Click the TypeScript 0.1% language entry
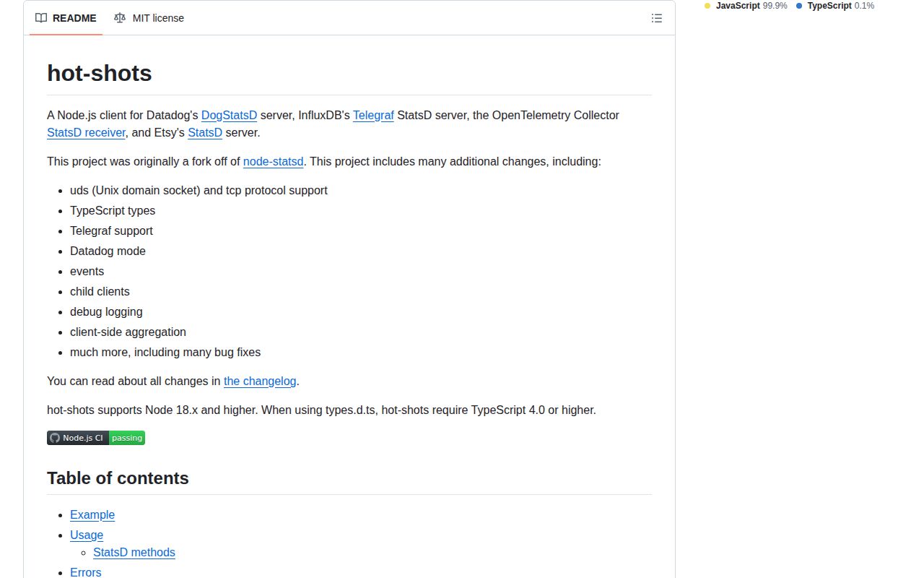 (x=835, y=6)
